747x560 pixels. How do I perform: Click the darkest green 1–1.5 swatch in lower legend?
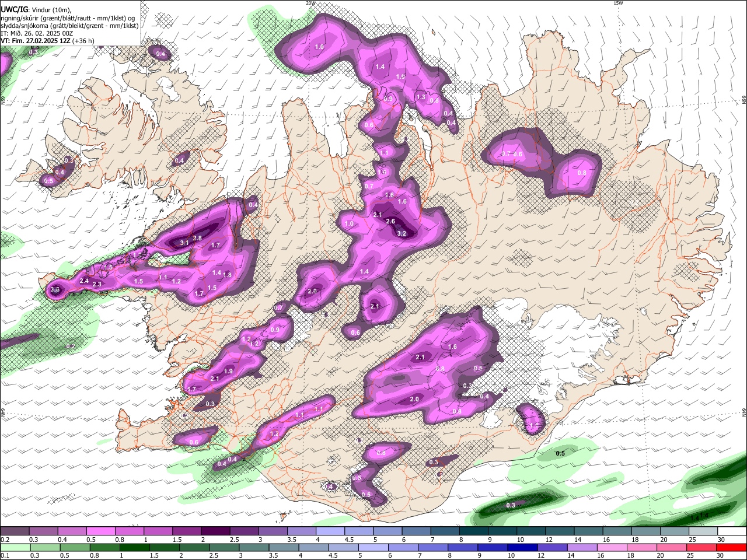click(x=134, y=547)
